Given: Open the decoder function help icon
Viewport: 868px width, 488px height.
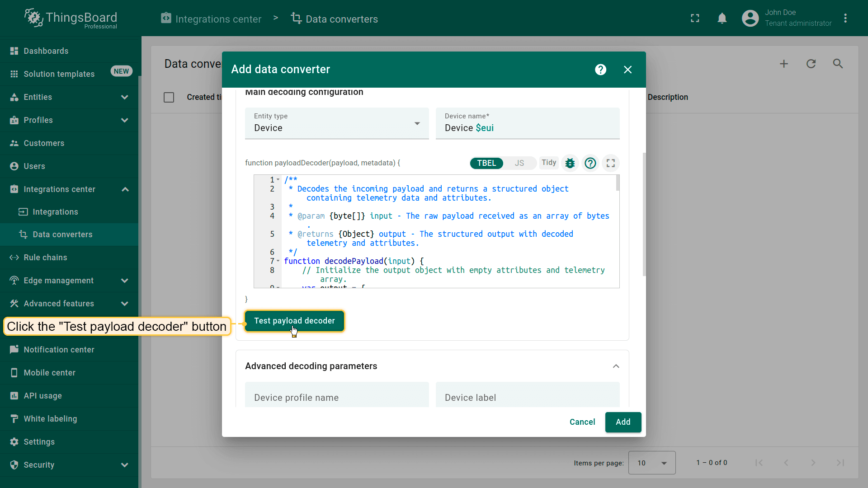Looking at the screenshot, I should click(590, 163).
